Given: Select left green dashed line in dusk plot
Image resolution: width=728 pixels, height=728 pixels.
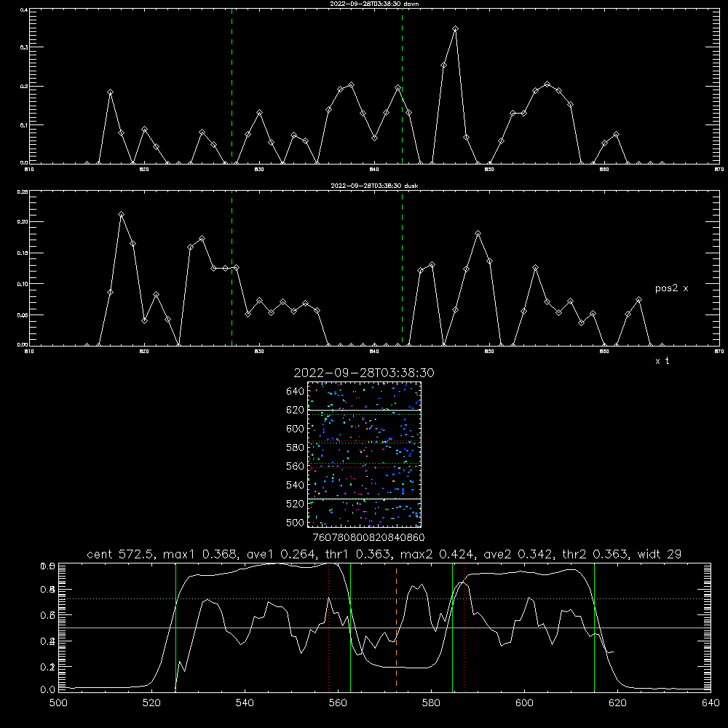Looking at the screenshot, I should tap(232, 268).
